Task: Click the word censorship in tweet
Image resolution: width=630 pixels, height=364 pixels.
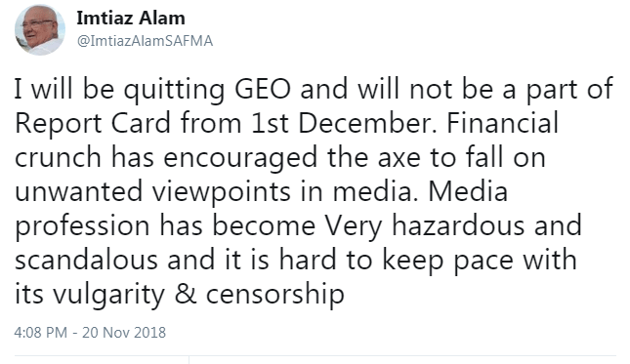Action: pyautogui.click(x=275, y=295)
